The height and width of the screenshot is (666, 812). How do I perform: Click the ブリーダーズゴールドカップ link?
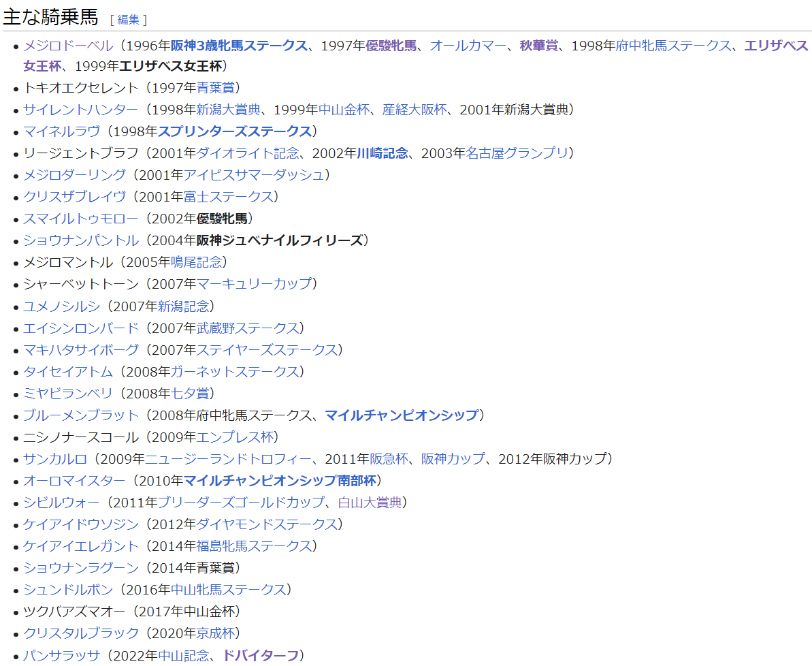pyautogui.click(x=242, y=502)
